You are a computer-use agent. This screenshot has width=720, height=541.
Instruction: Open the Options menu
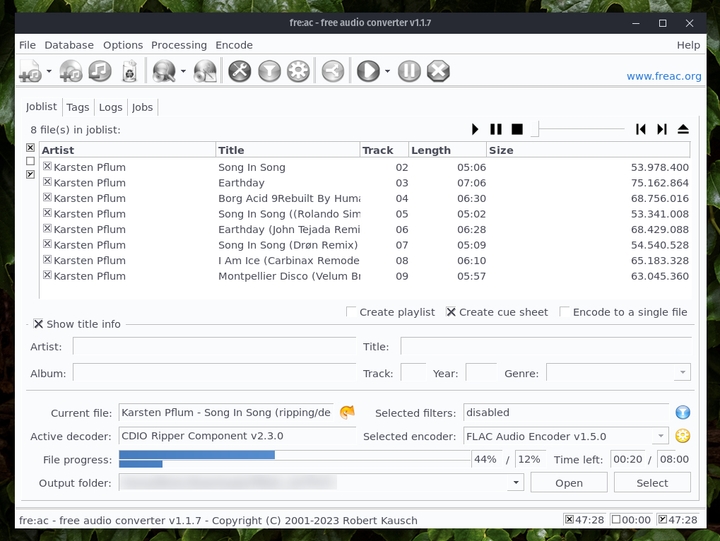click(x=123, y=45)
